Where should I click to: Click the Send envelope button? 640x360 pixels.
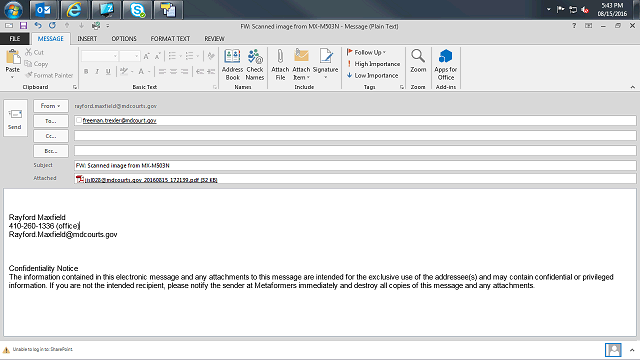tap(15, 118)
